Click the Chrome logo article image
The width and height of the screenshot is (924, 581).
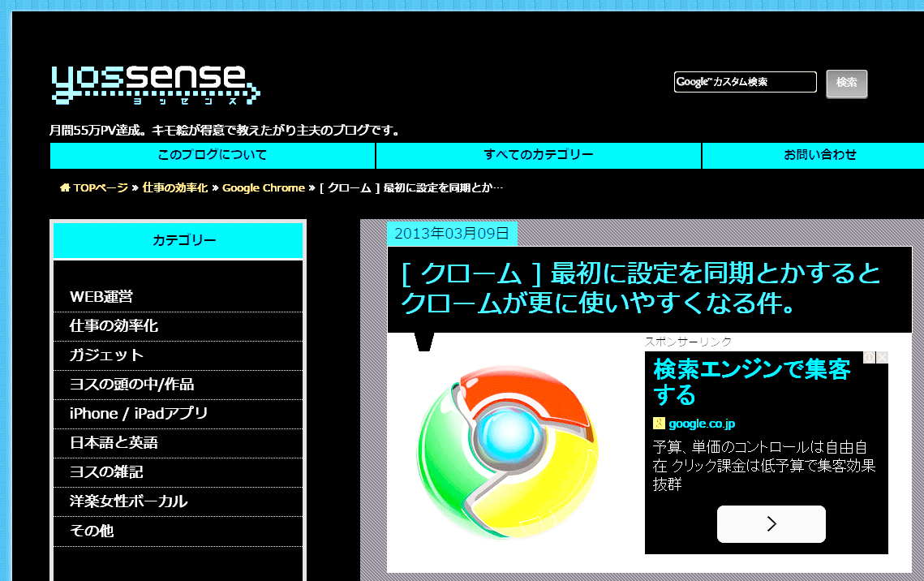click(x=508, y=452)
